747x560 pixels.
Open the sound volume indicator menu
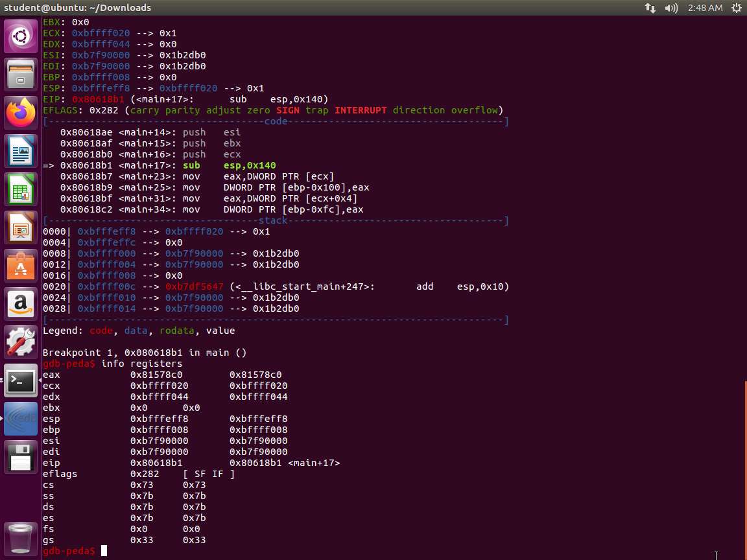click(x=672, y=8)
